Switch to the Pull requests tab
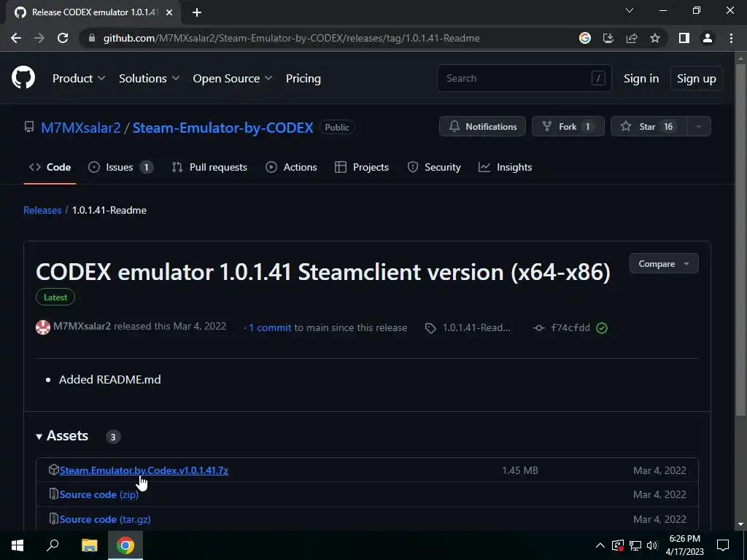The height and width of the screenshot is (560, 747). click(x=209, y=167)
